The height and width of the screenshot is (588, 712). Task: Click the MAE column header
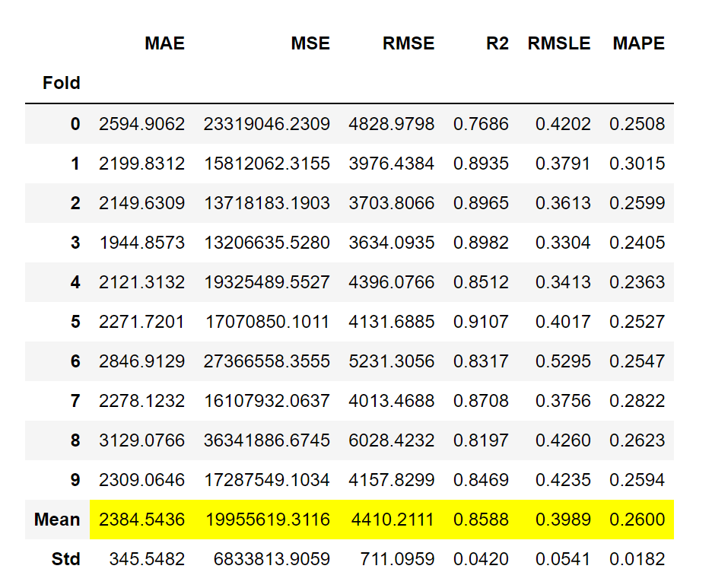(164, 43)
